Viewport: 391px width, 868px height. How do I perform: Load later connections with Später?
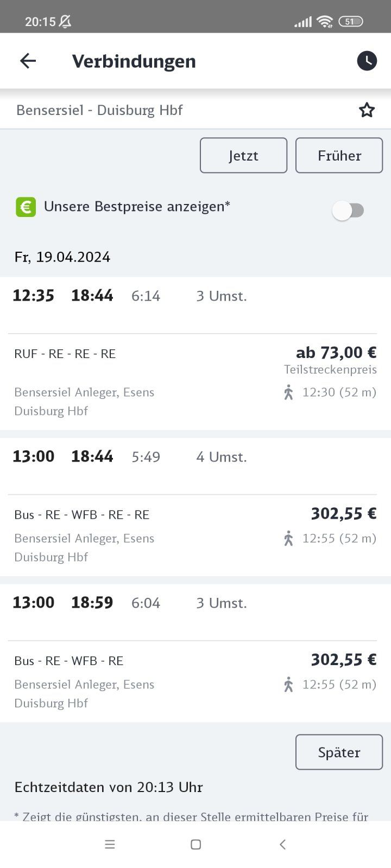pos(339,752)
